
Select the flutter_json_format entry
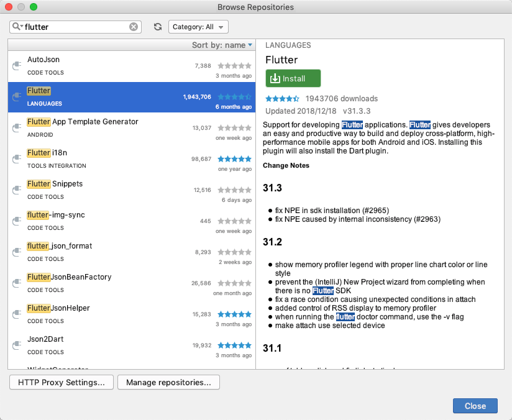(132, 252)
